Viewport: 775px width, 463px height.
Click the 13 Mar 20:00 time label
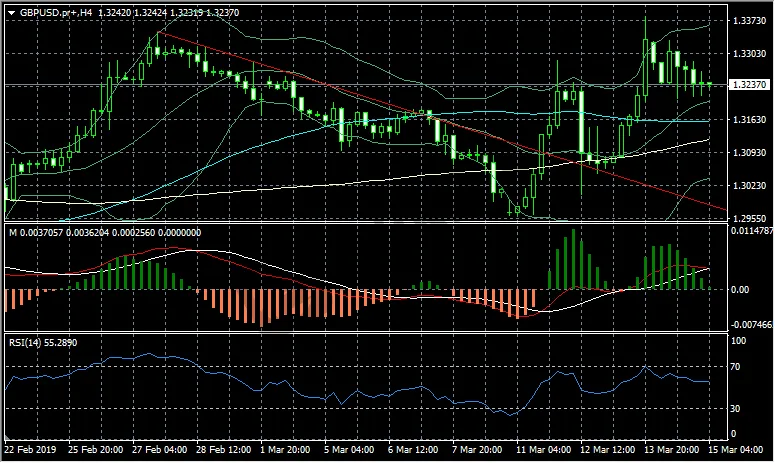tap(672, 450)
